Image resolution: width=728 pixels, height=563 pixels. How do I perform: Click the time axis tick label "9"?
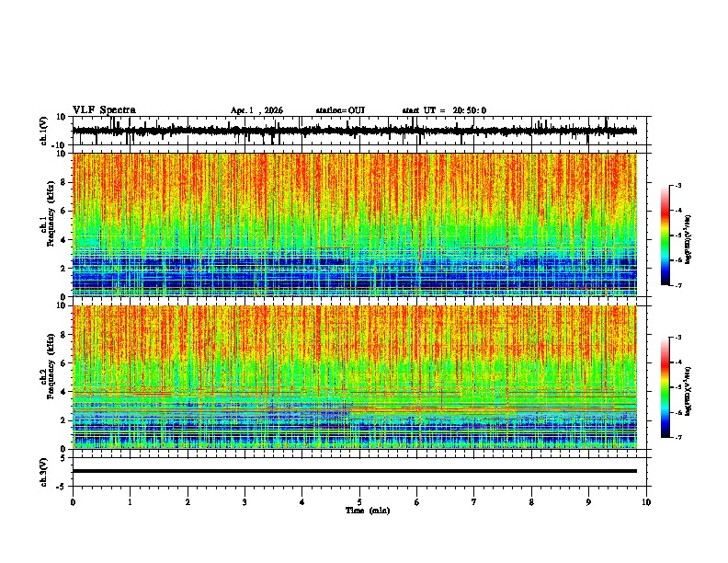click(588, 502)
